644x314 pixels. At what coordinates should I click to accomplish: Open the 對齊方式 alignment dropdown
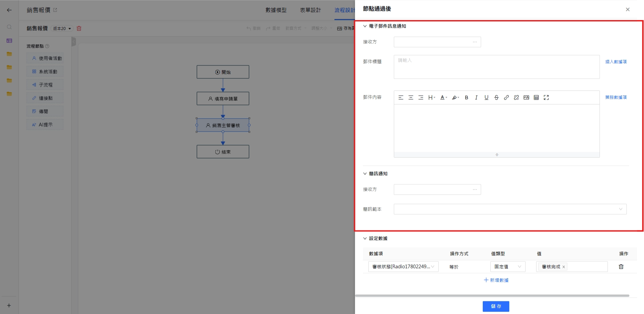coord(296,28)
